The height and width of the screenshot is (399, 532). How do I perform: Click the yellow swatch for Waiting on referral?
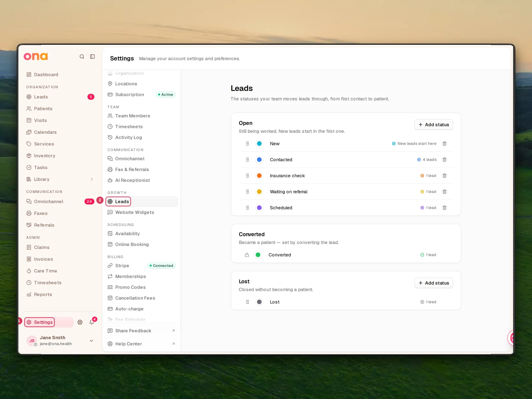pyautogui.click(x=259, y=191)
